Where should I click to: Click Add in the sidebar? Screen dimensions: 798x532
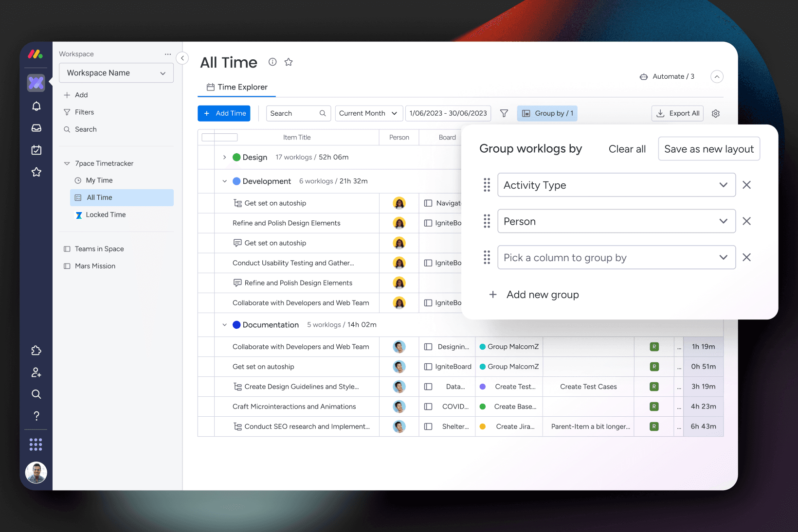pyautogui.click(x=75, y=95)
